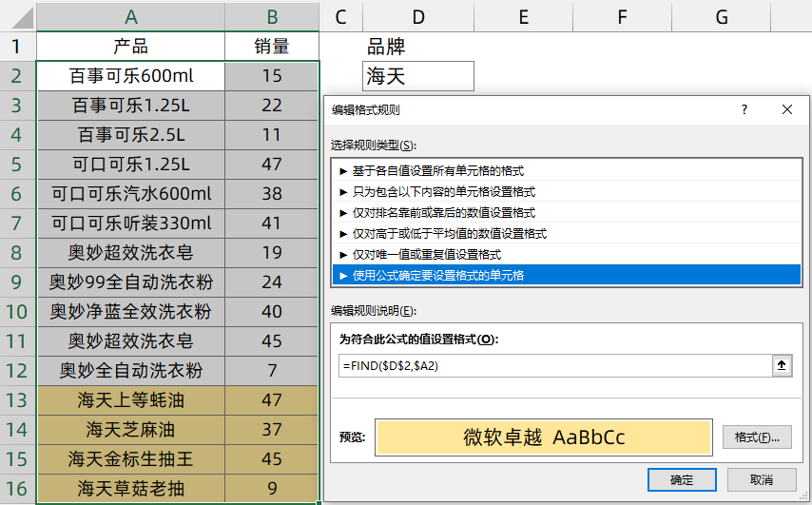Select sales value 9 in row 16
The width and height of the screenshot is (812, 505).
pyautogui.click(x=272, y=489)
